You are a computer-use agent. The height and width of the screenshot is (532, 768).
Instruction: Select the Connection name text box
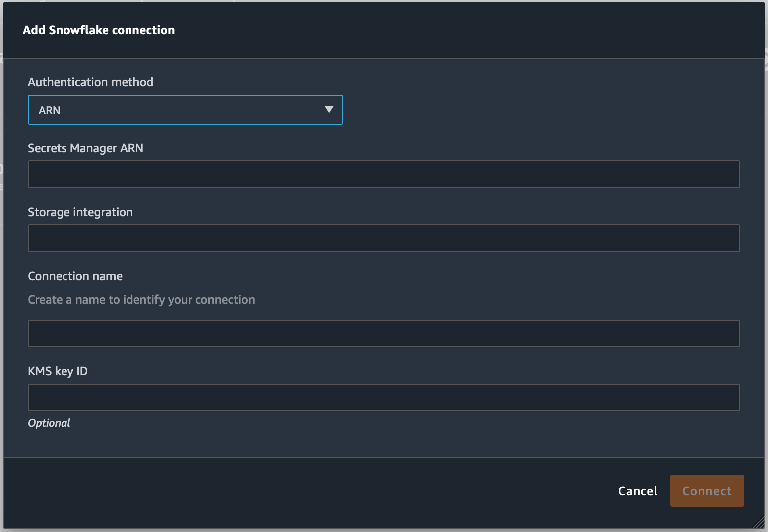coord(384,333)
